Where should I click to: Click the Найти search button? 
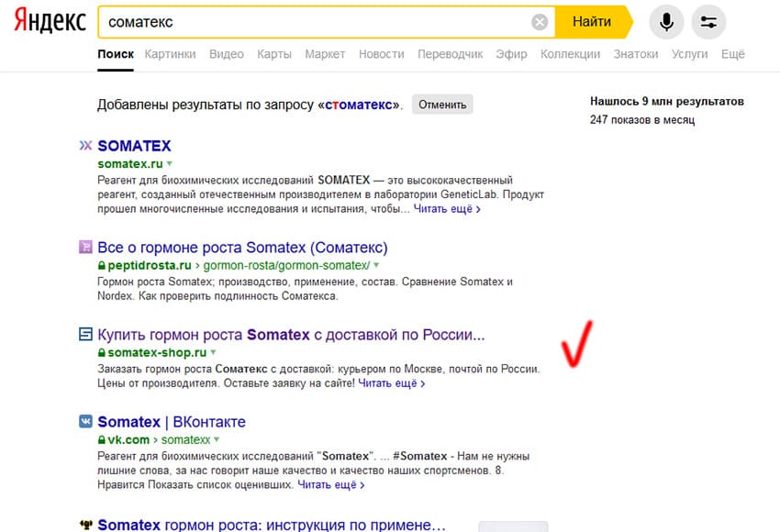pyautogui.click(x=592, y=22)
